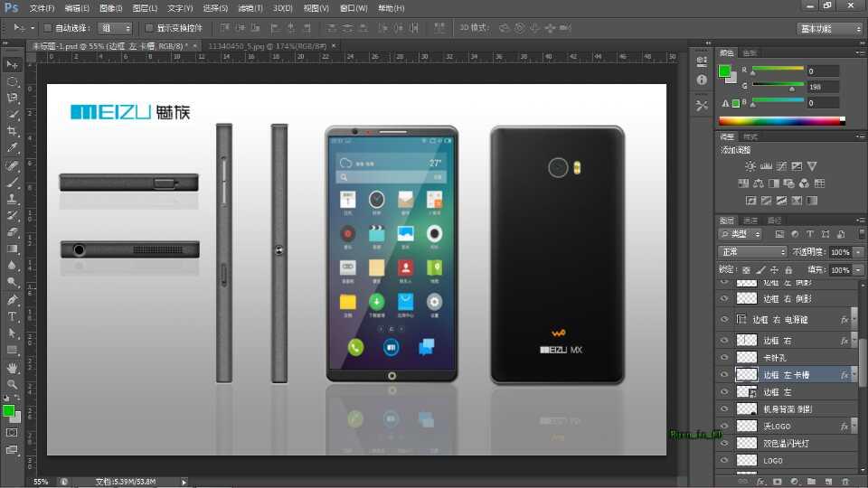The height and width of the screenshot is (488, 868).
Task: Select the Eyedropper tool
Action: [x=13, y=148]
